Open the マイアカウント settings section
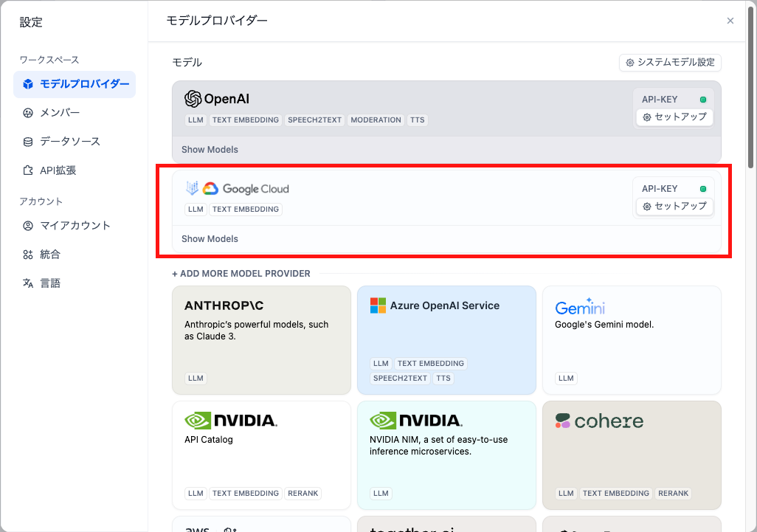Viewport: 757px width, 532px height. [75, 226]
